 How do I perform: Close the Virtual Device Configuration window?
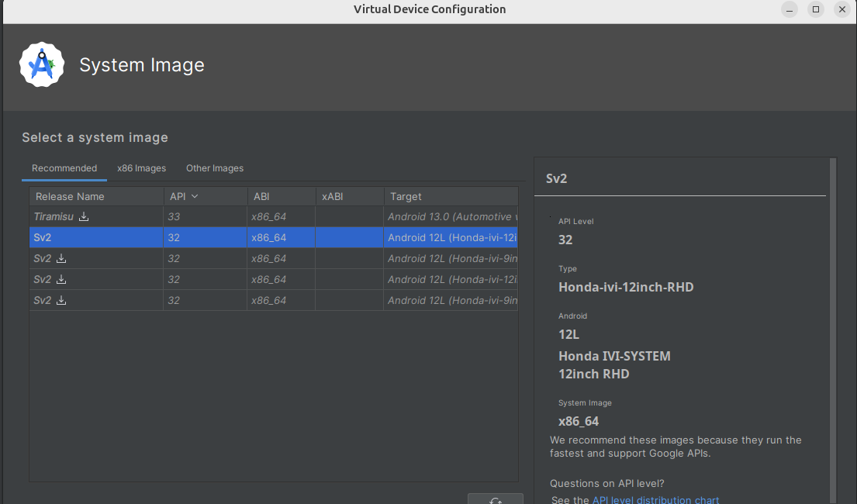tap(842, 9)
